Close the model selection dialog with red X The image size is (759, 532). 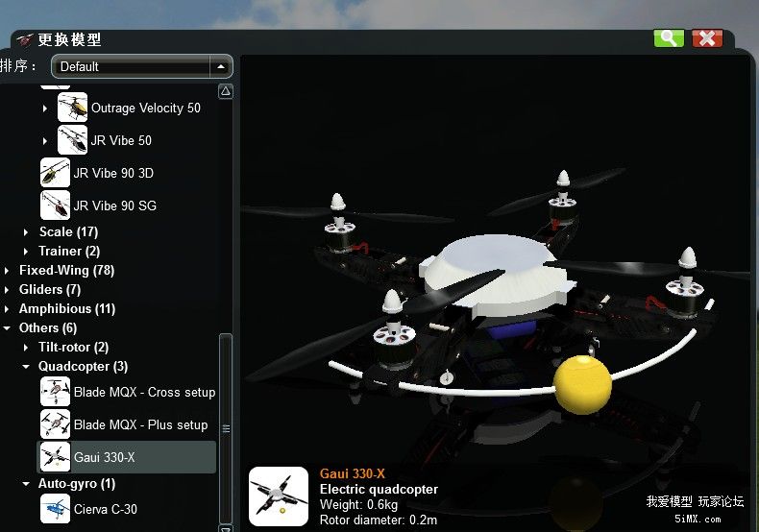(707, 37)
